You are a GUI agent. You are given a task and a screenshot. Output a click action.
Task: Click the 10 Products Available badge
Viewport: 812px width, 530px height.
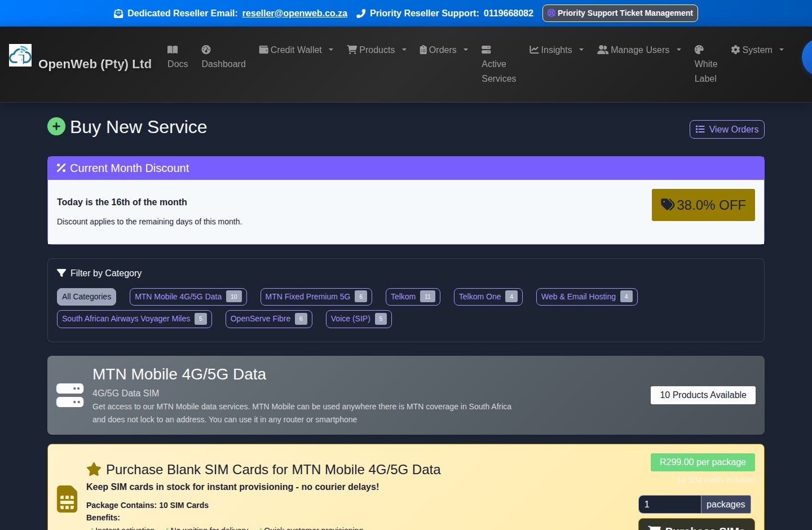[x=703, y=395]
